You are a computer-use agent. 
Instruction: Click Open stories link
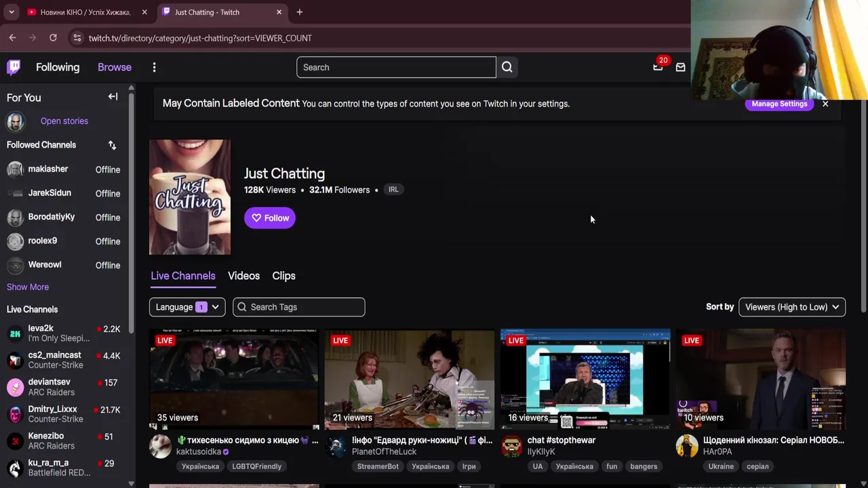point(64,121)
